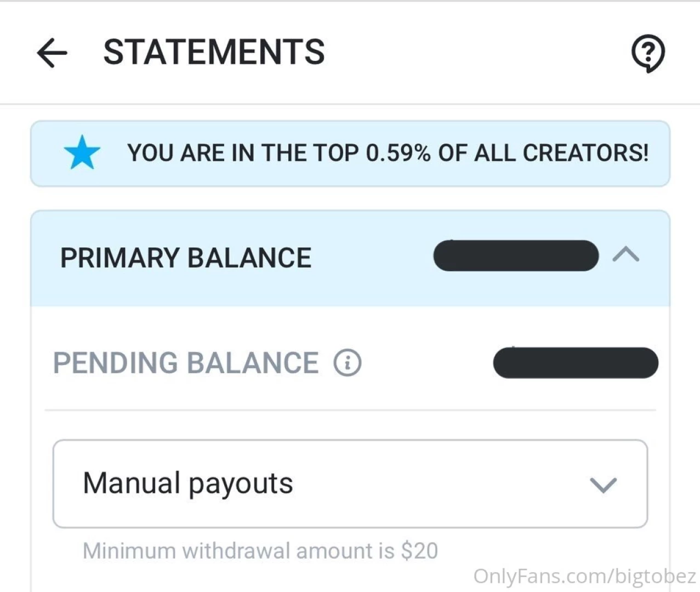Open help via the question mark icon
Screen dimensions: 700x592
click(x=648, y=53)
